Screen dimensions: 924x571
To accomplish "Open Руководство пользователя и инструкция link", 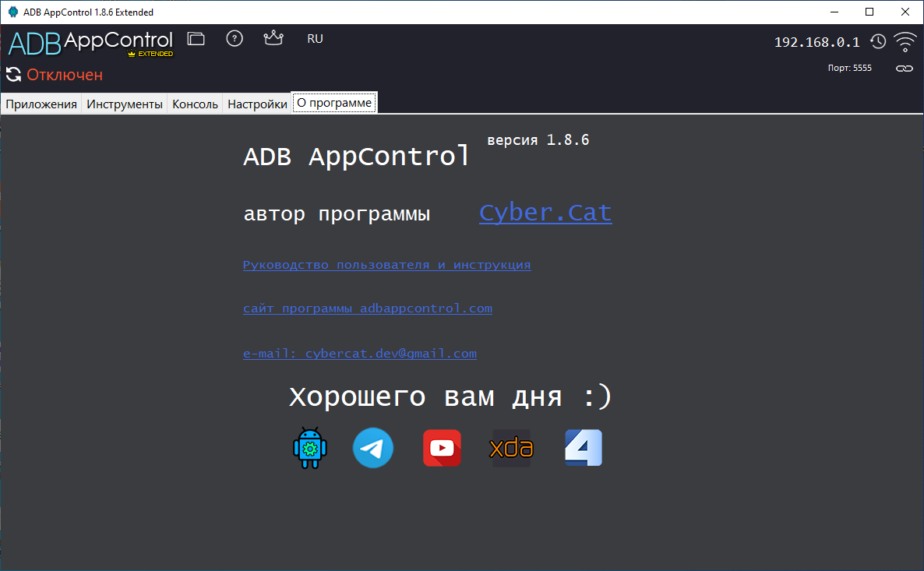I will (x=386, y=265).
